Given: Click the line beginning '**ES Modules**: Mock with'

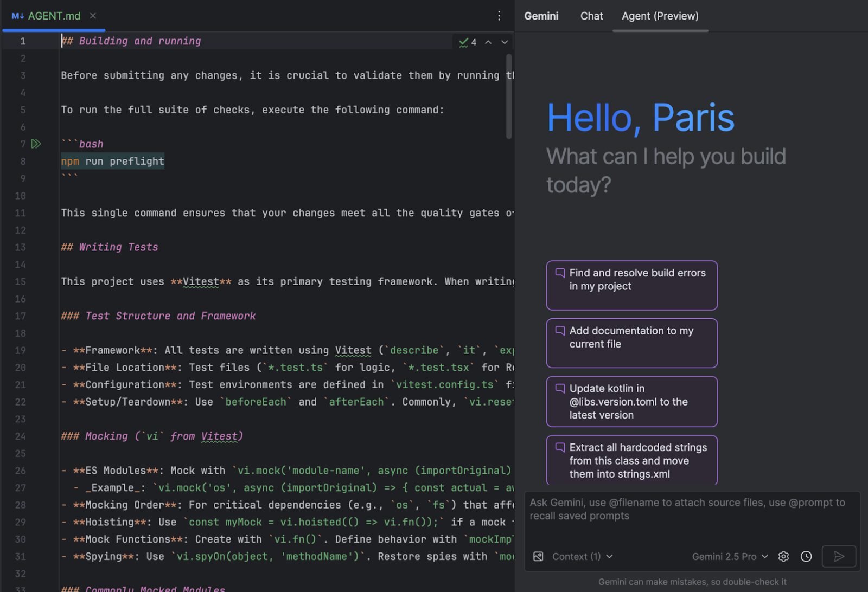Looking at the screenshot, I should click(286, 471).
